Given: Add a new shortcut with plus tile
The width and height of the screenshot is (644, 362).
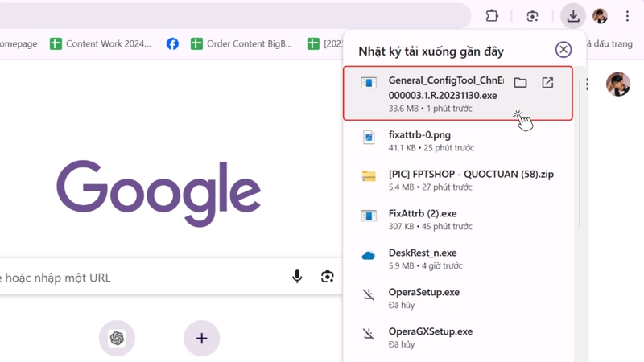Looking at the screenshot, I should [202, 338].
